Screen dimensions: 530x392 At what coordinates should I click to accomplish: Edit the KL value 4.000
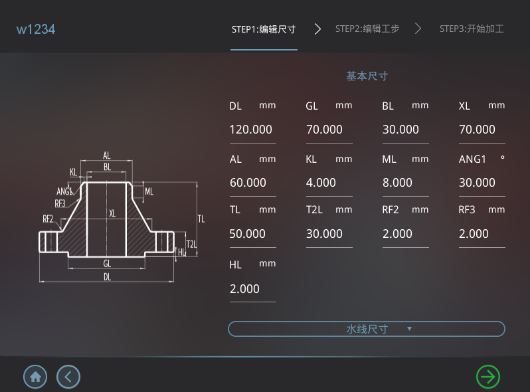tap(329, 183)
